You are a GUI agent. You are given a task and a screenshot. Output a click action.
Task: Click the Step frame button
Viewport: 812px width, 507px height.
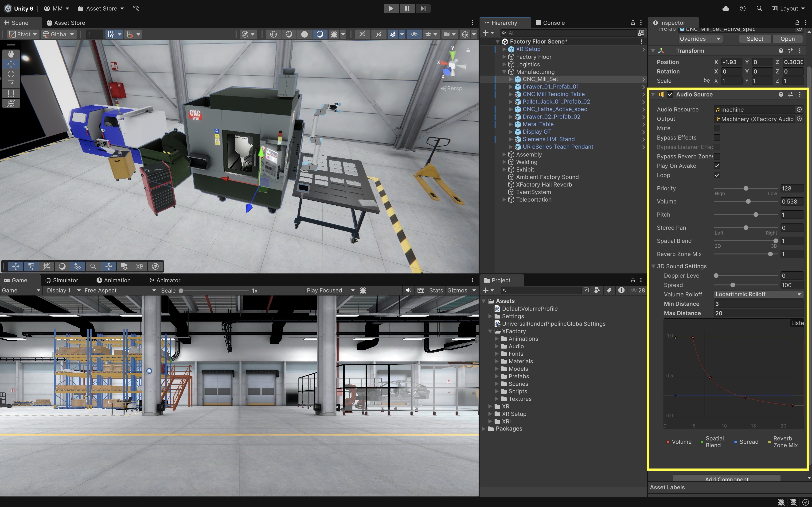click(423, 8)
